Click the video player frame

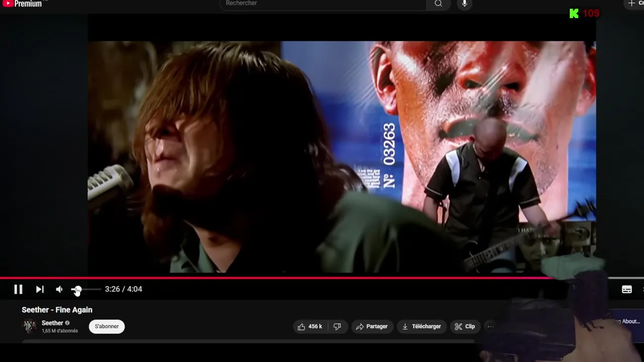pos(342,157)
